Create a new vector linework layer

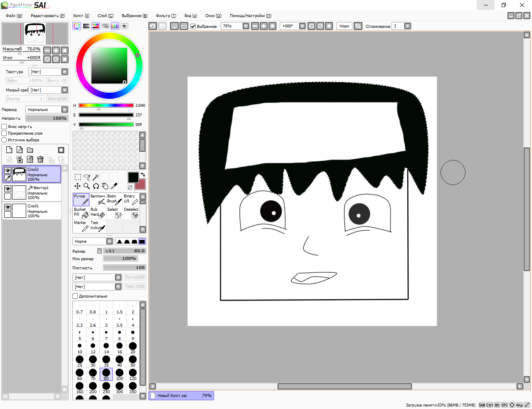(x=20, y=150)
